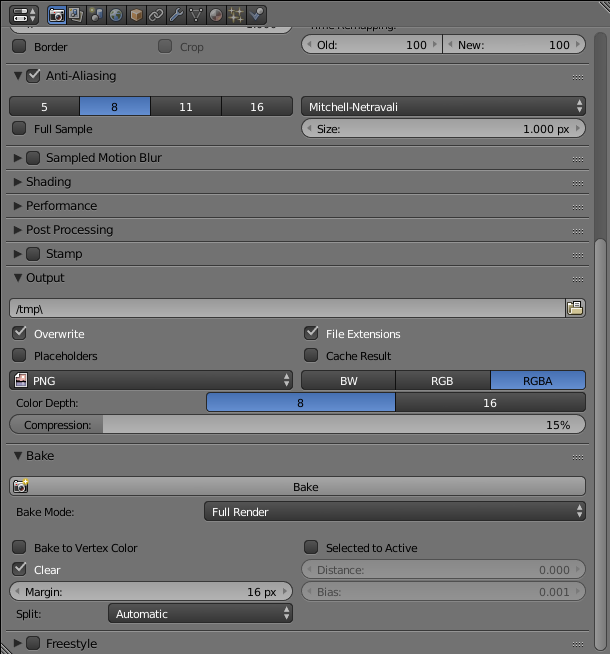Viewport: 610px width, 654px height.
Task: Enable the Stamp checkbox
Action: pyautogui.click(x=33, y=254)
